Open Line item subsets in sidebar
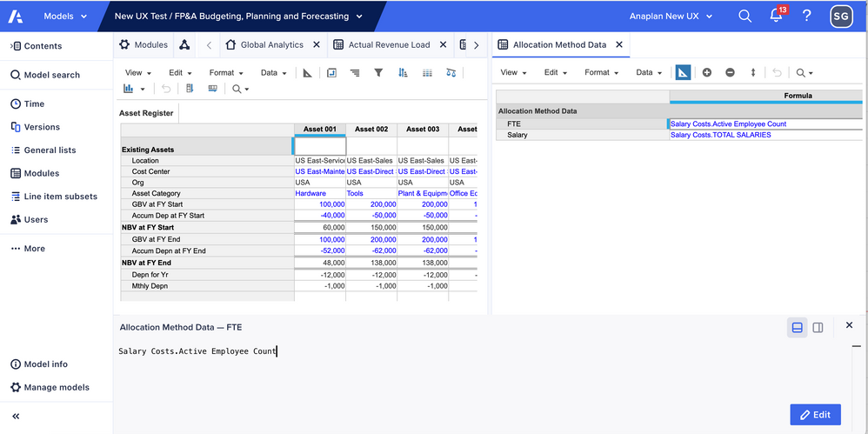The image size is (868, 434). (x=54, y=197)
